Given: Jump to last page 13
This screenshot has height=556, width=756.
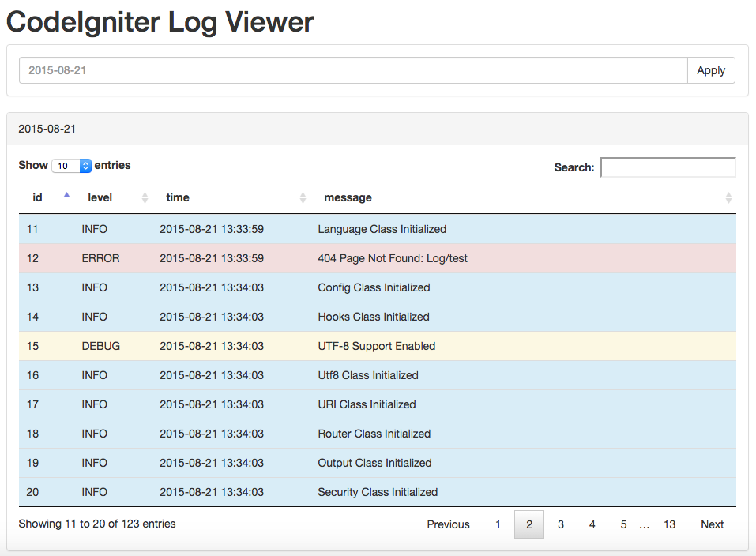Looking at the screenshot, I should 669,524.
